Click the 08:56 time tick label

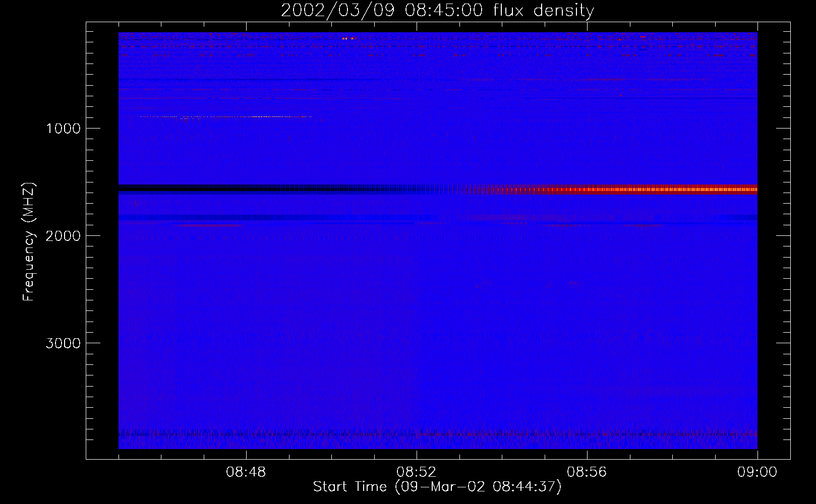tap(587, 472)
